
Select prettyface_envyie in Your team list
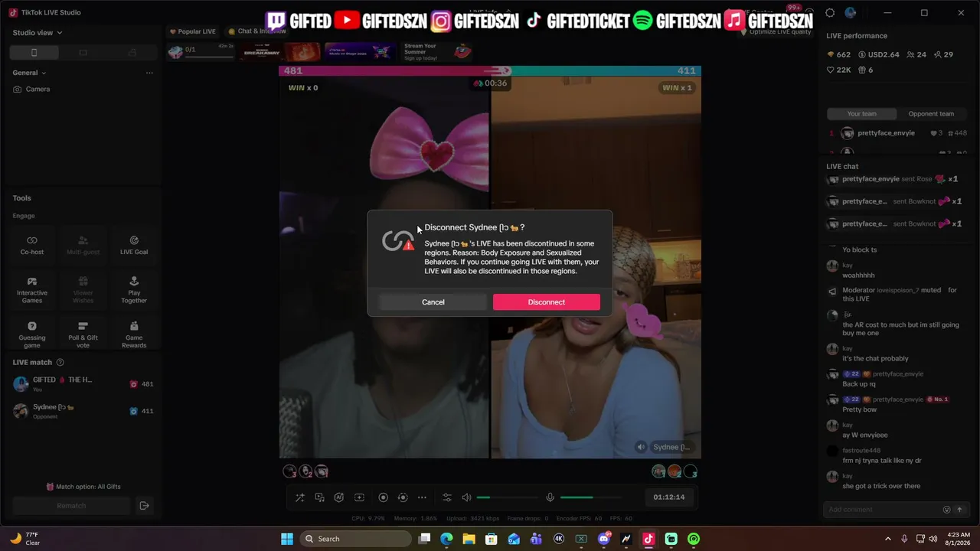click(896, 133)
